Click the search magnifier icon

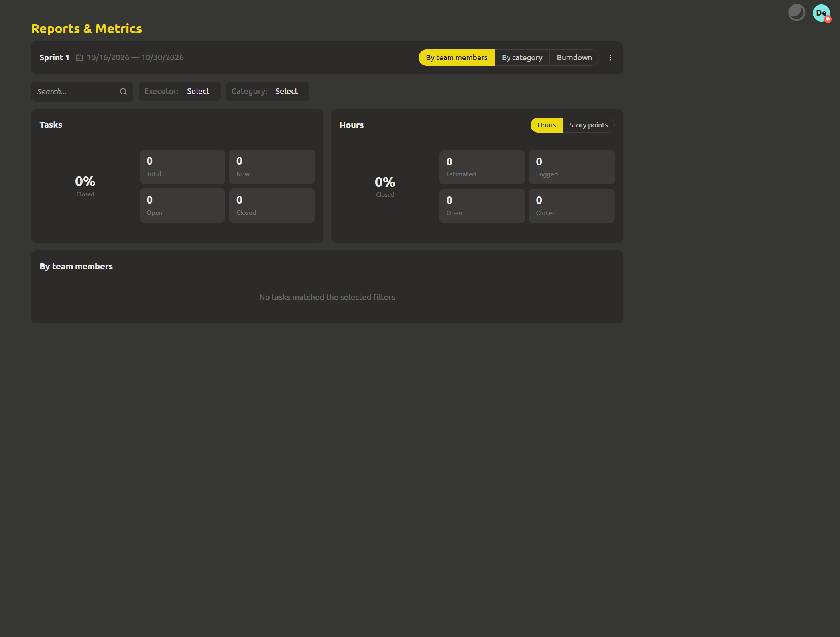[x=123, y=92]
